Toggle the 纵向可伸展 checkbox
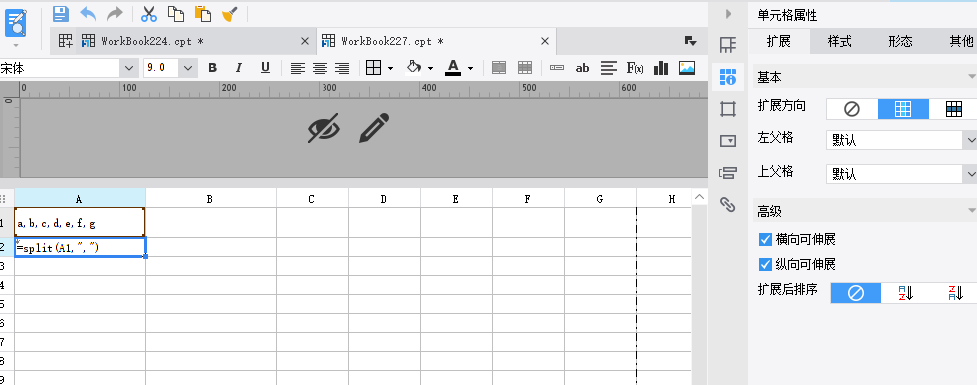The height and width of the screenshot is (385, 977). [765, 265]
